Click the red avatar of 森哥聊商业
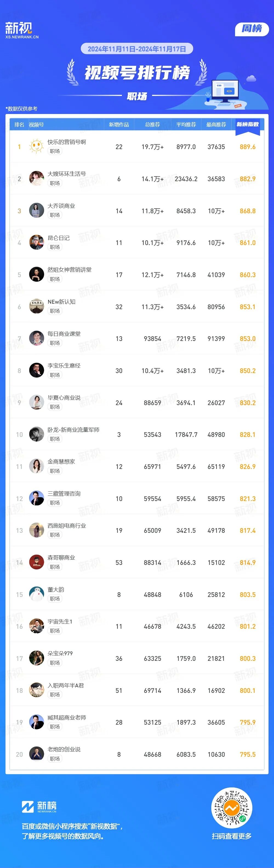This screenshot has width=274, height=868. [x=36, y=562]
